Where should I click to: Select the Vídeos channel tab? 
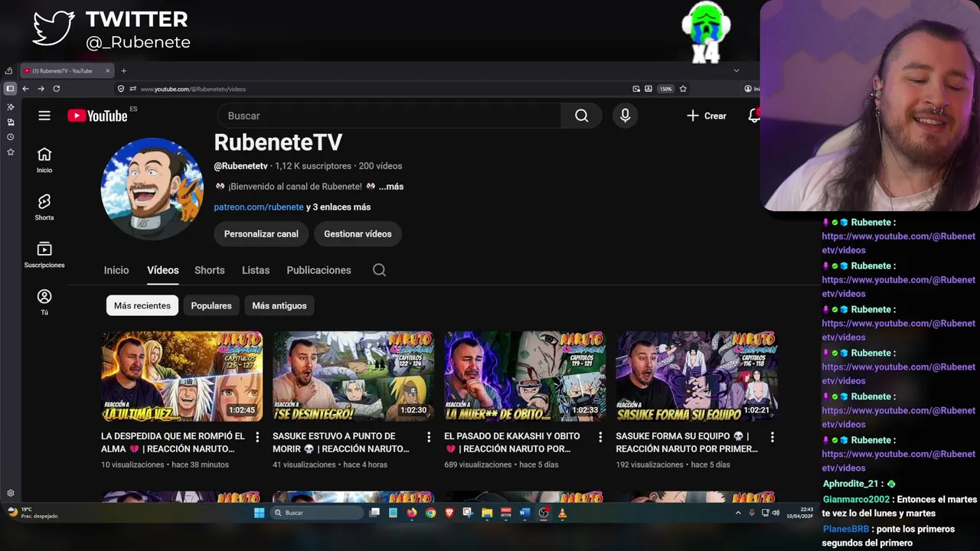(163, 270)
